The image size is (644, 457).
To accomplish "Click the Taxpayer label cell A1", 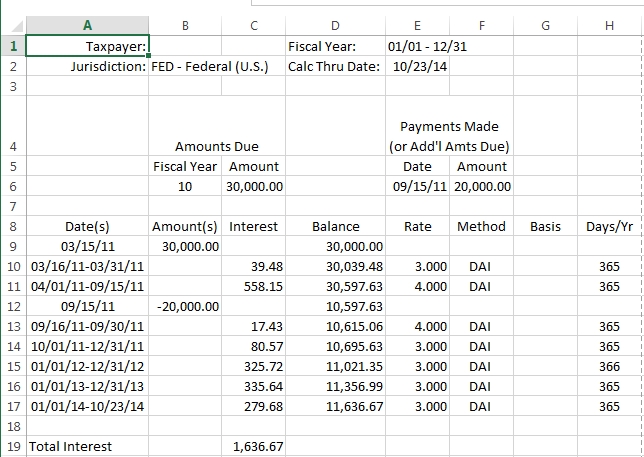I will (x=87, y=46).
